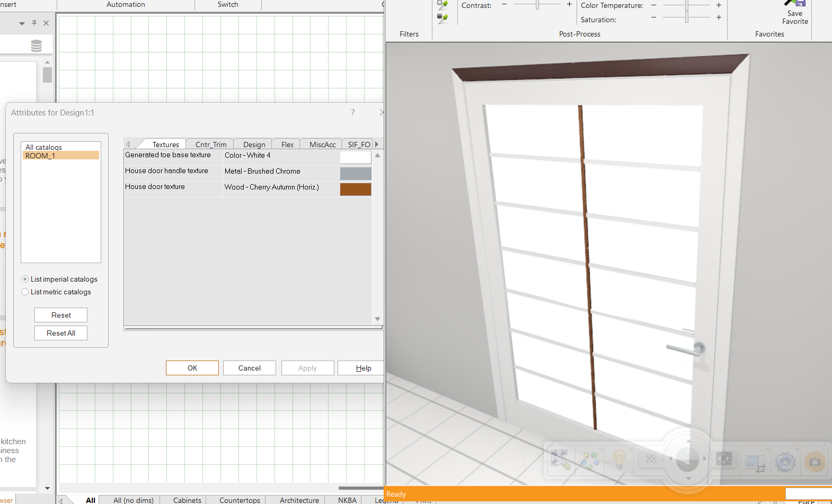Click the zoom extents magnifier icon
The width and height of the screenshot is (832, 504).
(x=560, y=460)
